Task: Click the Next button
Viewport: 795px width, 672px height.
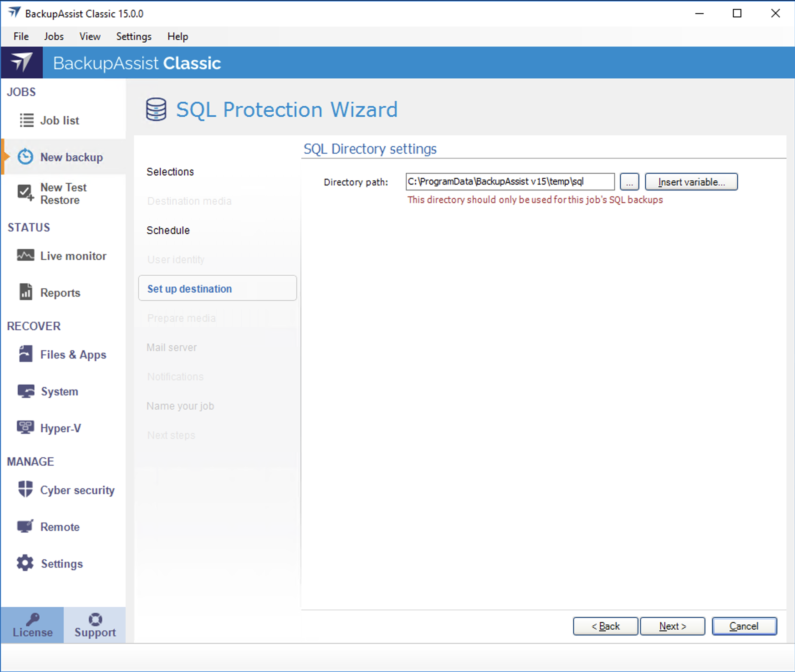Action: pos(672,626)
